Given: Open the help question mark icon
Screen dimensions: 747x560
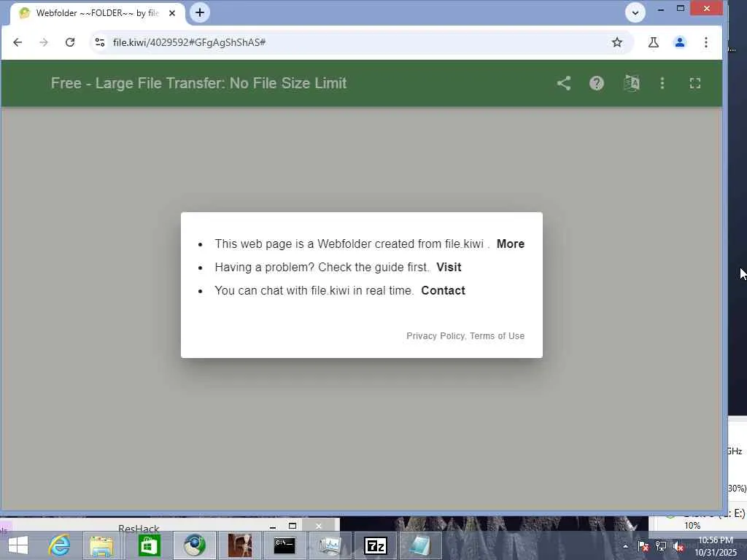Looking at the screenshot, I should coord(597,83).
